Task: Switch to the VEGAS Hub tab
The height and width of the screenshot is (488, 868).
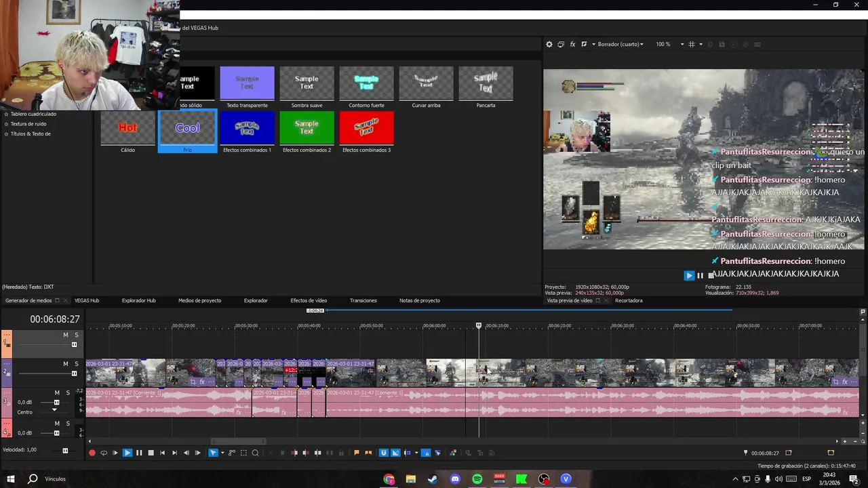Action: 87,300
